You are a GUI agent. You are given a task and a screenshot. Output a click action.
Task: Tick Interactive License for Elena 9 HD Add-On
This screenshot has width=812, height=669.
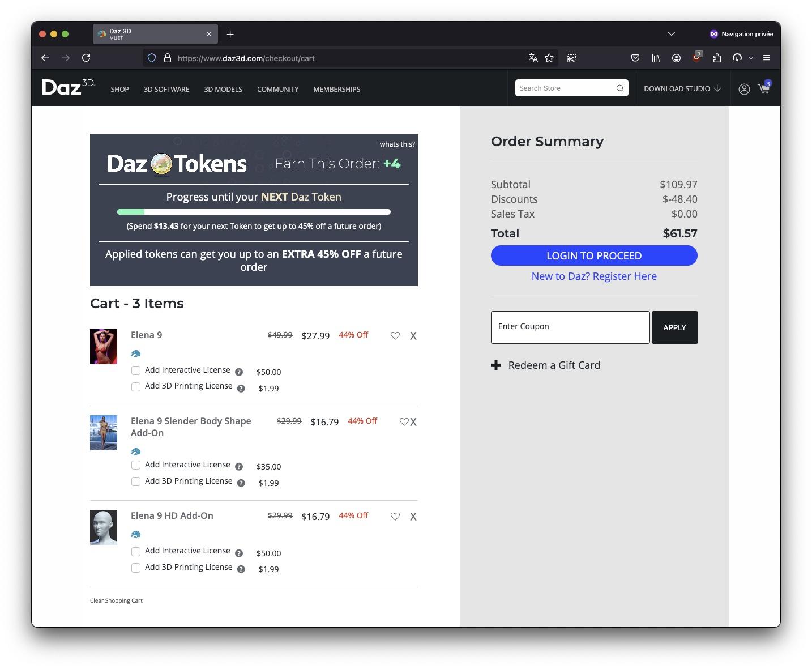[x=136, y=552]
